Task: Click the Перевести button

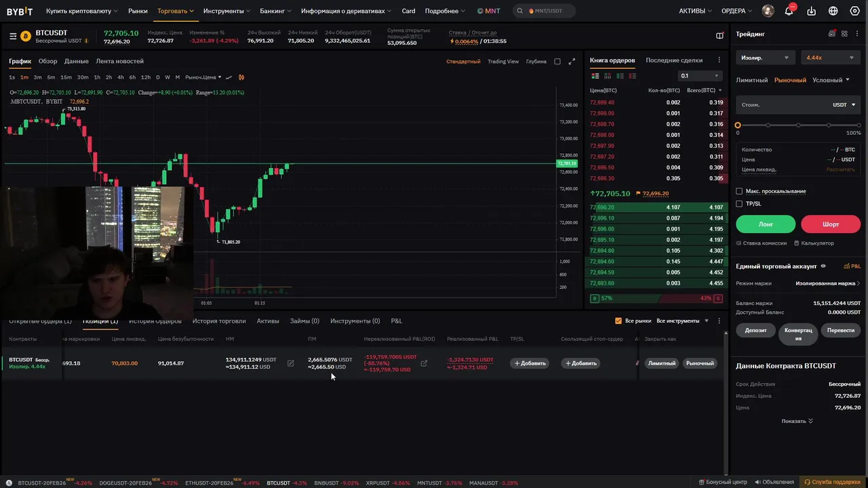Action: [x=841, y=330]
